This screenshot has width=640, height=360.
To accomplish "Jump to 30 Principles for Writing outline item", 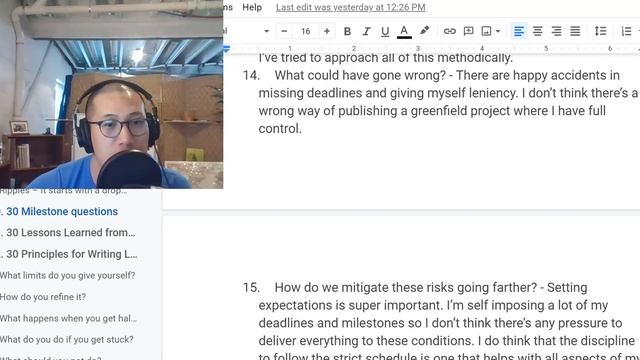I will (71, 254).
